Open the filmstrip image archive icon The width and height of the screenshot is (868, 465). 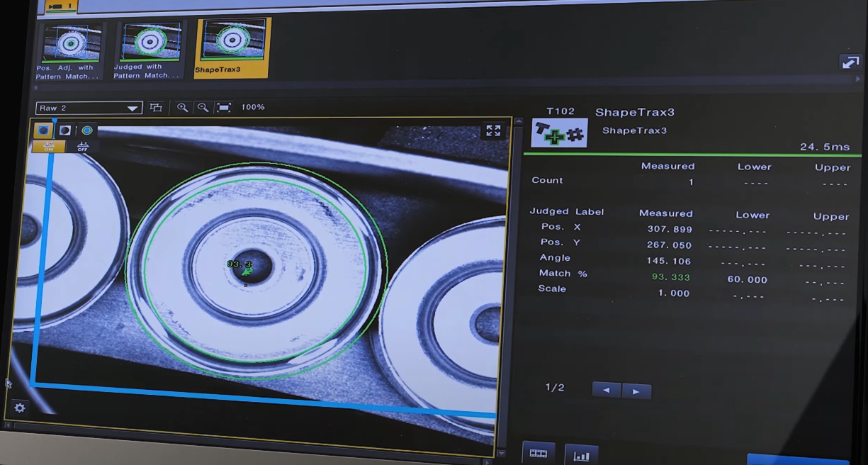pyautogui.click(x=539, y=454)
